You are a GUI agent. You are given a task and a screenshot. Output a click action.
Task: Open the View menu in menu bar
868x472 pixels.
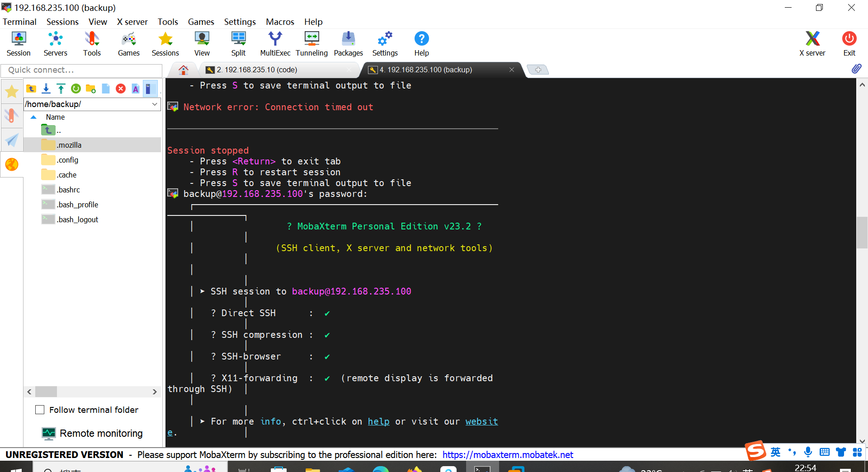point(98,22)
